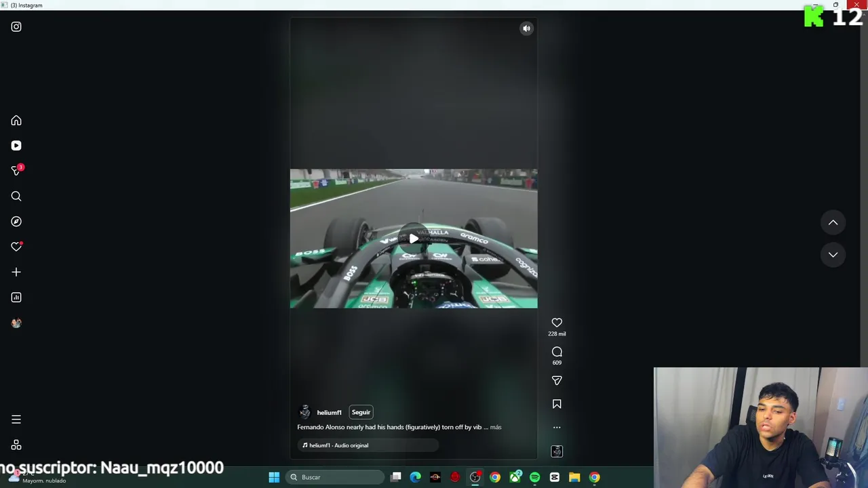Mute the reel audio
The height and width of the screenshot is (488, 868).
coord(526,28)
